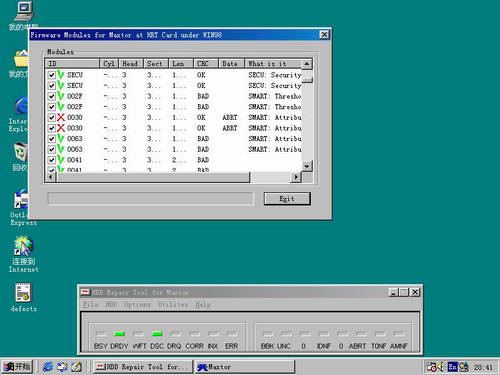Click the INX status indicator light

click(x=213, y=334)
